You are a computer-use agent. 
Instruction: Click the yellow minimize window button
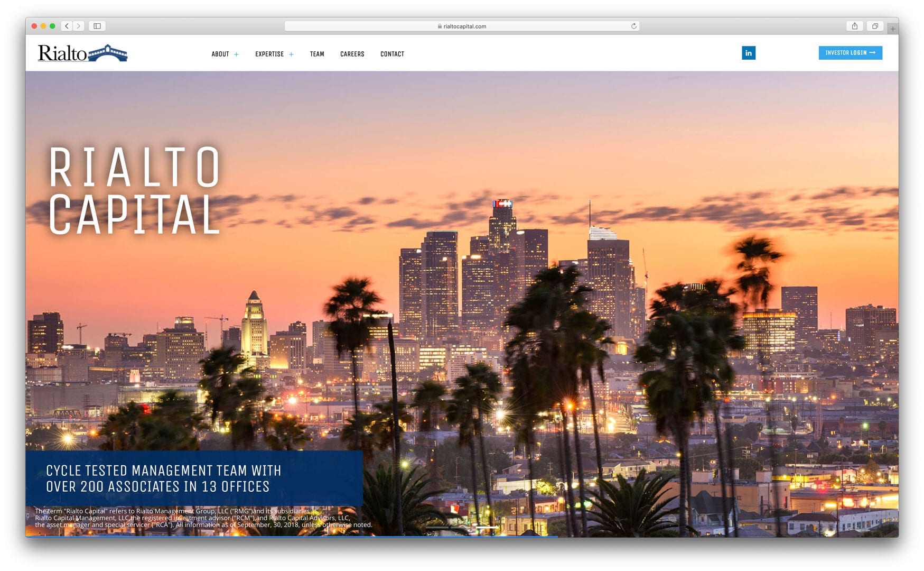tap(43, 26)
